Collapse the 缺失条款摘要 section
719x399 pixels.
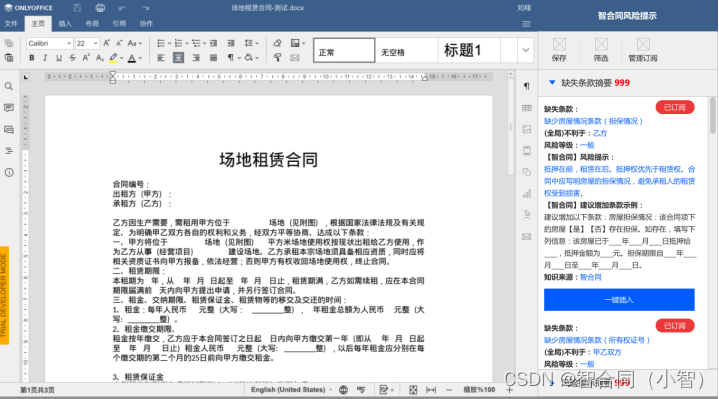pyautogui.click(x=552, y=83)
